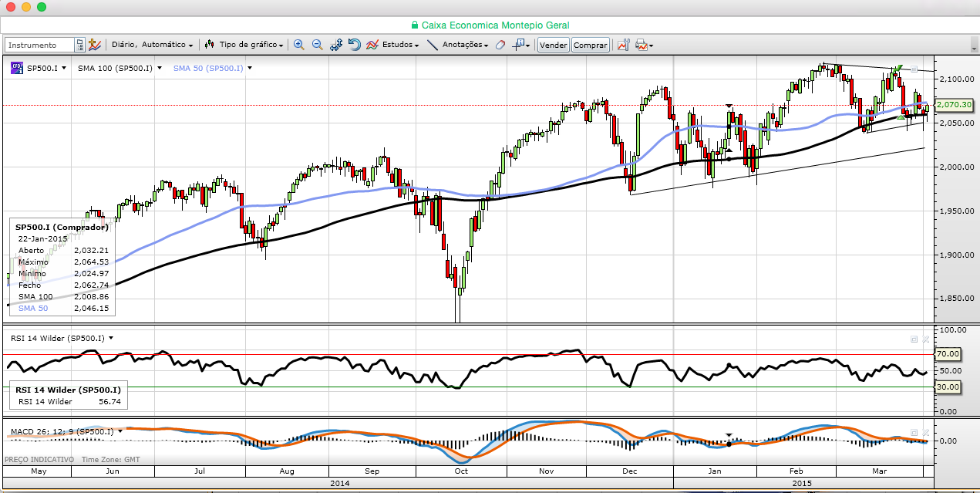The width and height of the screenshot is (980, 493).
Task: Click the undo arrow toolbar icon
Action: pyautogui.click(x=354, y=45)
